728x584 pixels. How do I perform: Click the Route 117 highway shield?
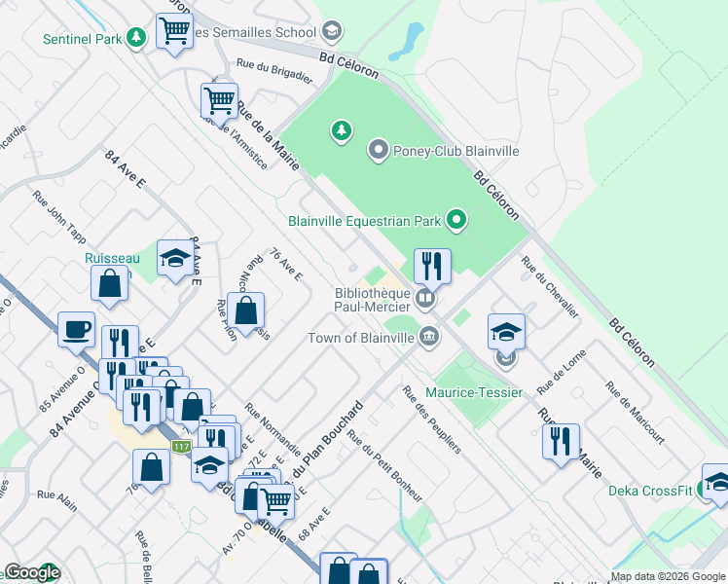click(x=181, y=447)
